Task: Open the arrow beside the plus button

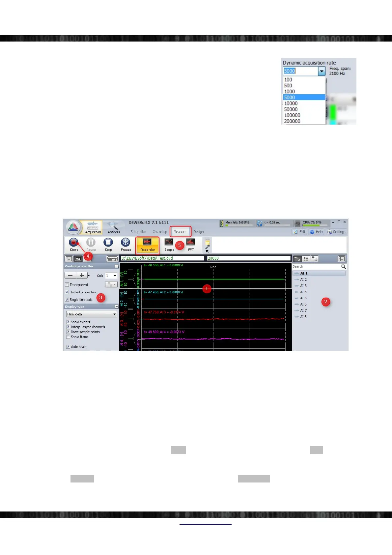Action: click(89, 276)
